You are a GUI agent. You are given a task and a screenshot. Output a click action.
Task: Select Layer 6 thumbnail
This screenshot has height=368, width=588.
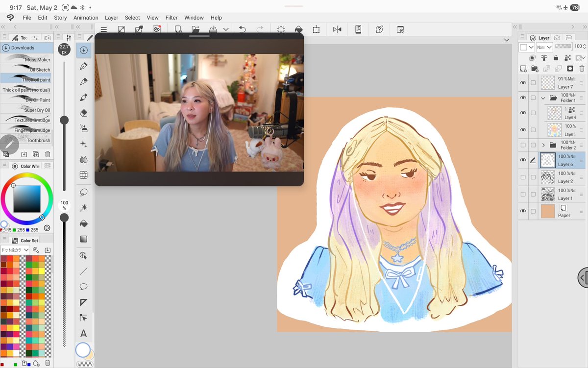pos(548,160)
